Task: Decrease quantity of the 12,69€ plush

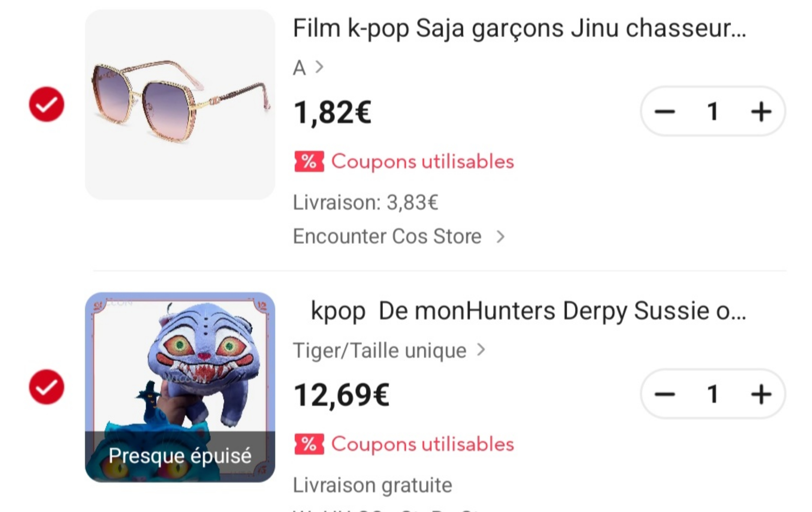Action: (665, 394)
